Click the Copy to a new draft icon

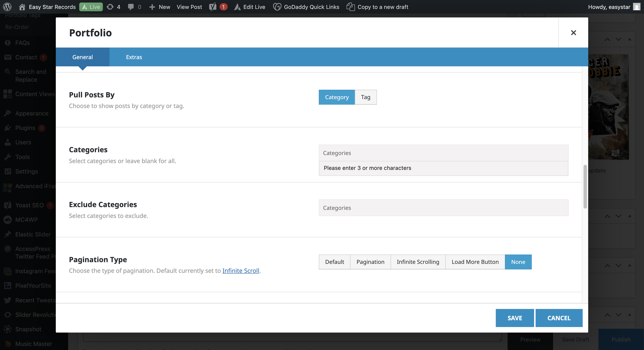coord(351,7)
